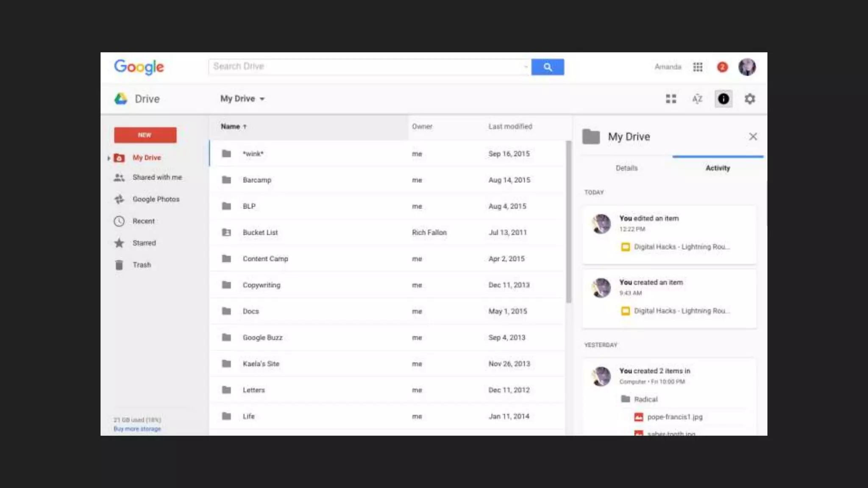Open the account profile avatar

click(747, 67)
